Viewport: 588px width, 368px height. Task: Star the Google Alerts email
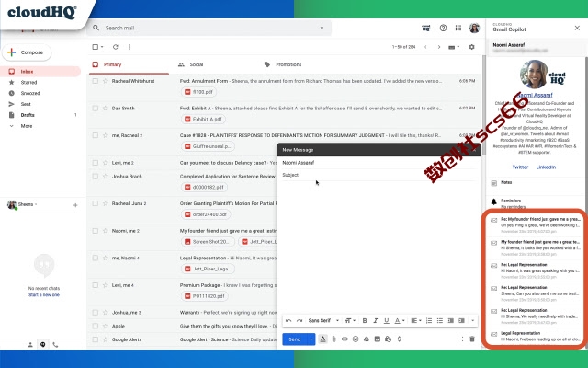[x=106, y=339]
